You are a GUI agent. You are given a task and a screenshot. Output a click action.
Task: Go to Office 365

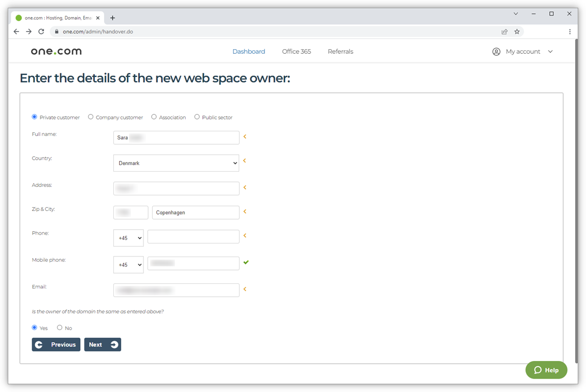point(296,51)
